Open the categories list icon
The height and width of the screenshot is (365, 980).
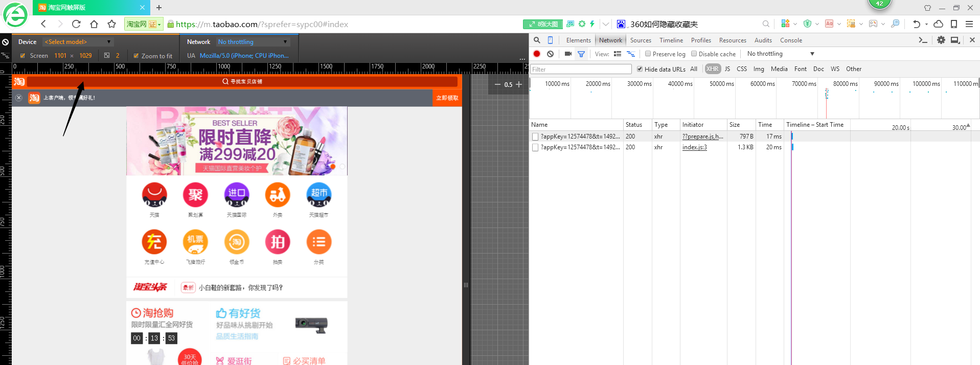(319, 242)
